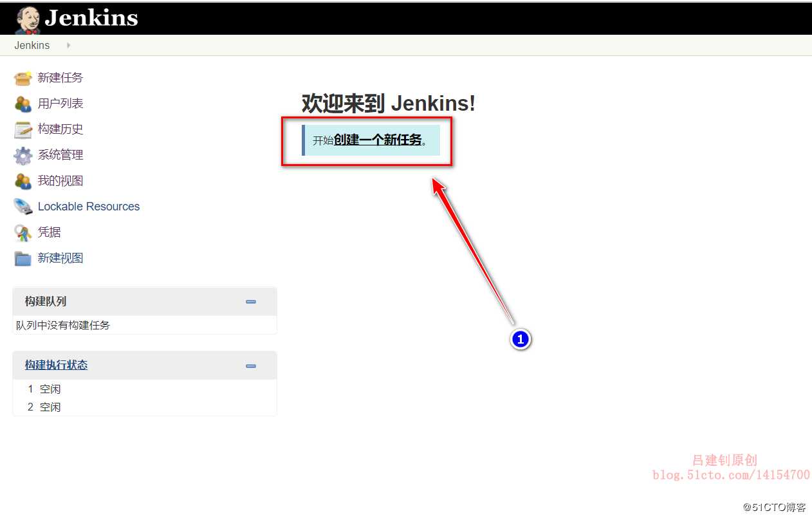The width and height of the screenshot is (812, 518).
Task: Click executor row 1 空闲
Action: [145, 389]
